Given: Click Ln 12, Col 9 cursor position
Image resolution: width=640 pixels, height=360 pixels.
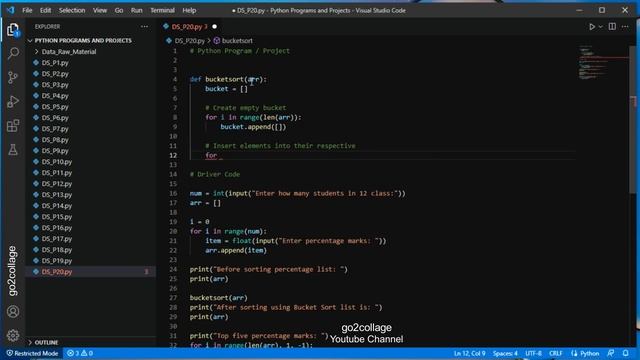Looking at the screenshot, I should click(x=469, y=353).
